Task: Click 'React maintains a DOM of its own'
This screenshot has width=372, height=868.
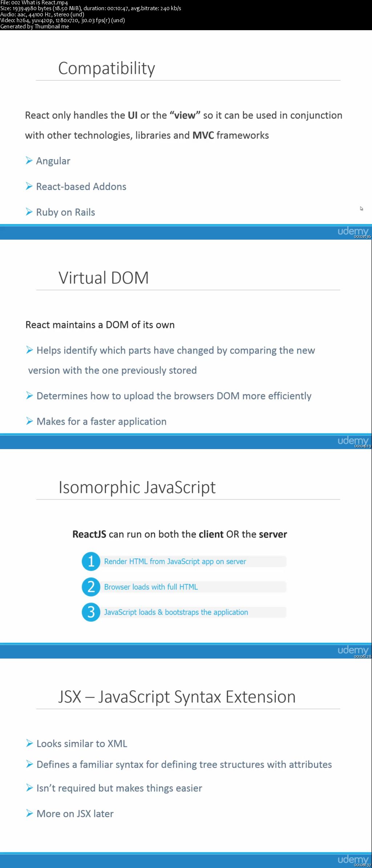Action: pyautogui.click(x=100, y=325)
